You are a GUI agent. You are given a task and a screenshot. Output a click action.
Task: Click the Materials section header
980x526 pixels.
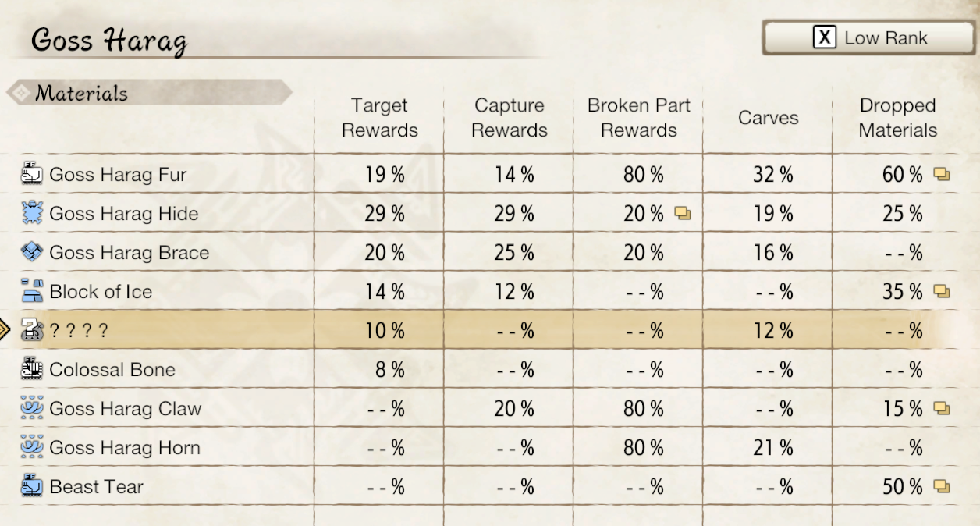click(x=81, y=94)
